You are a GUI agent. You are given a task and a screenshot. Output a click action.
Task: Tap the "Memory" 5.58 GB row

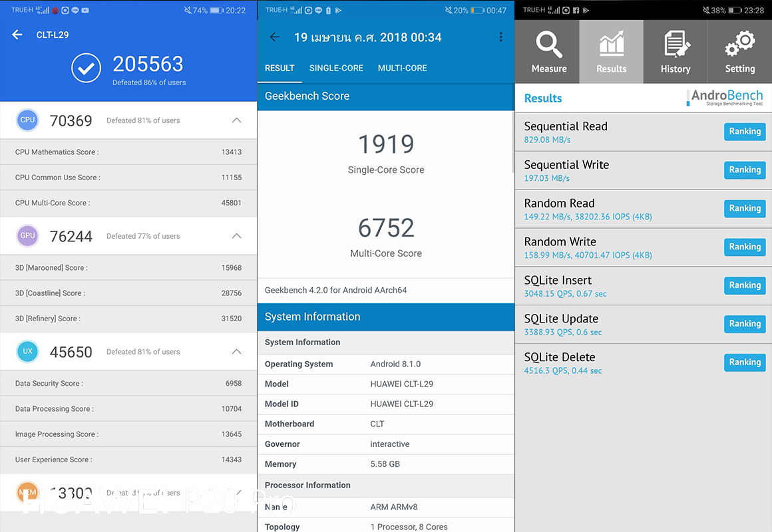tap(386, 464)
